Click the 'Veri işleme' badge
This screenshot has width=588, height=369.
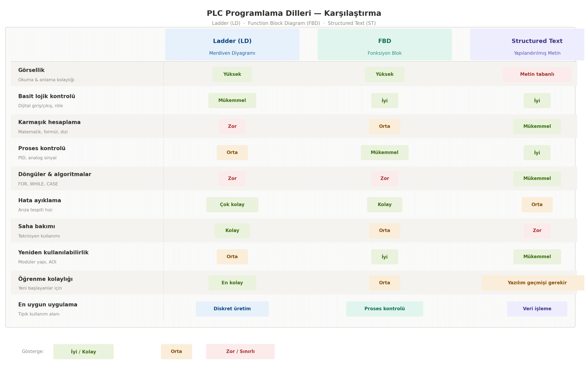pos(537,309)
